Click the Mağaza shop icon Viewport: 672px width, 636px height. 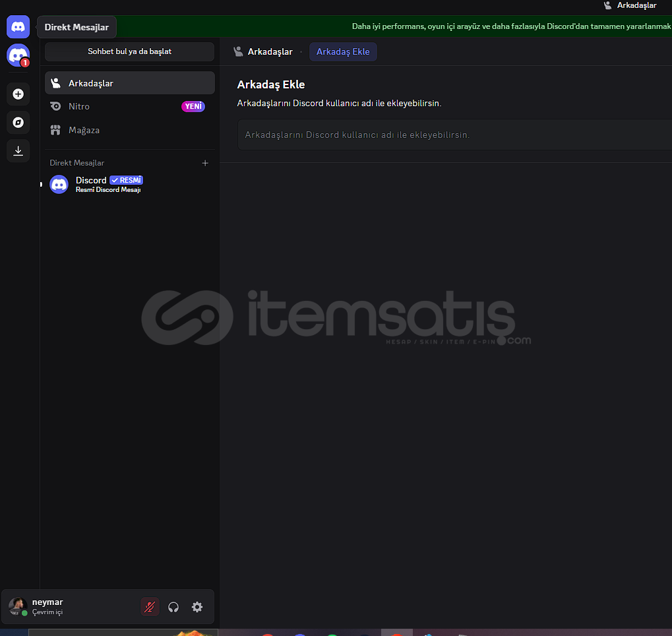(55, 130)
